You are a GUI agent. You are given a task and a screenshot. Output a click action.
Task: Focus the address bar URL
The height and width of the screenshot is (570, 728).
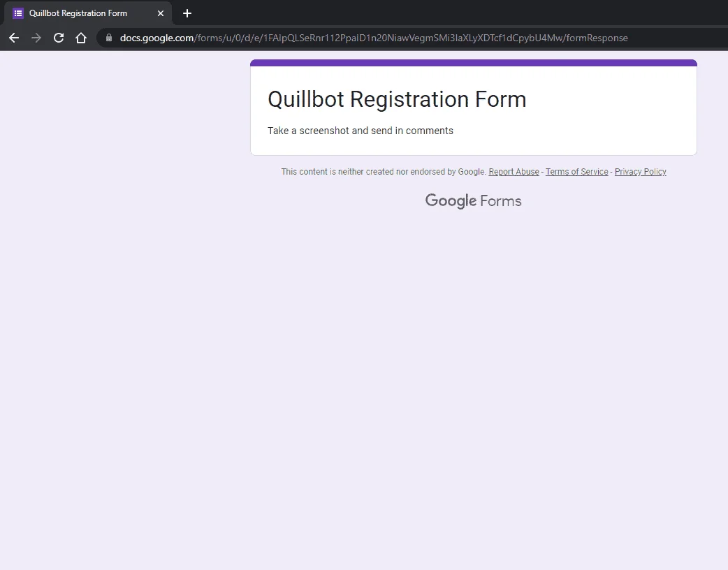pyautogui.click(x=374, y=38)
